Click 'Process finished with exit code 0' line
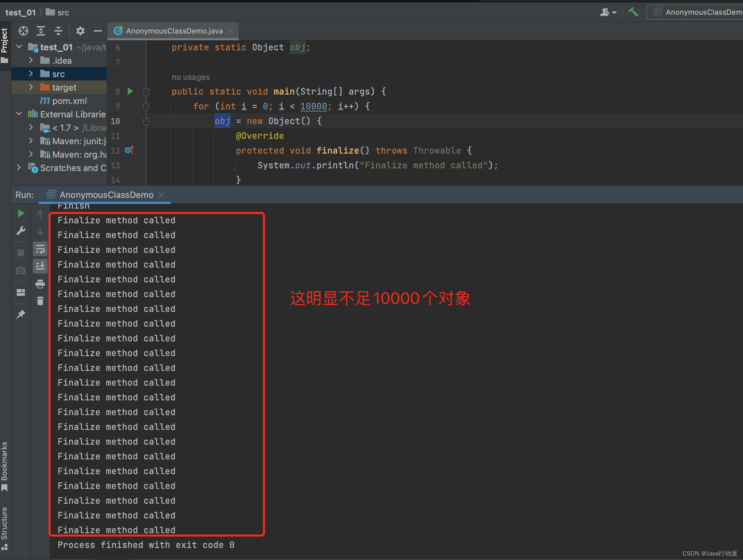 [146, 545]
